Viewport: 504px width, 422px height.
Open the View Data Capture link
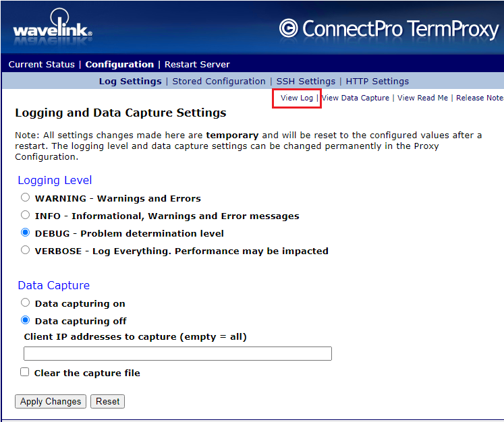pyautogui.click(x=356, y=98)
